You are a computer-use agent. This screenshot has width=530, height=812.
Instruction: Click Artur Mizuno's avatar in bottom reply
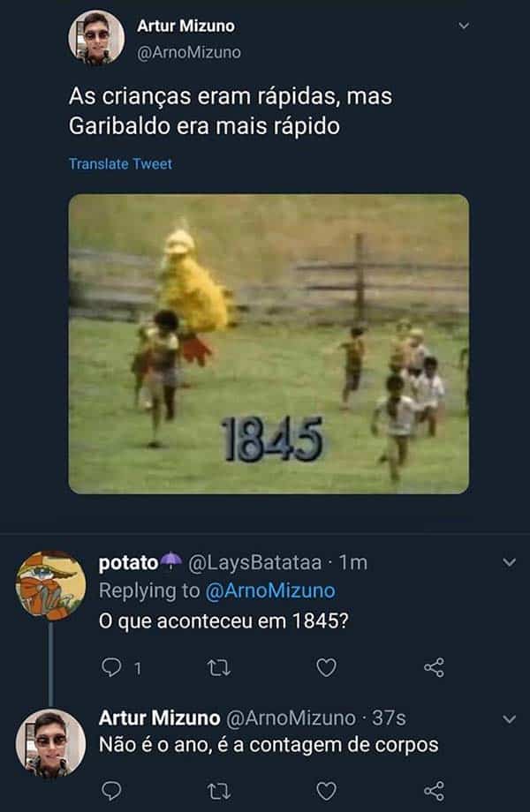click(x=51, y=742)
